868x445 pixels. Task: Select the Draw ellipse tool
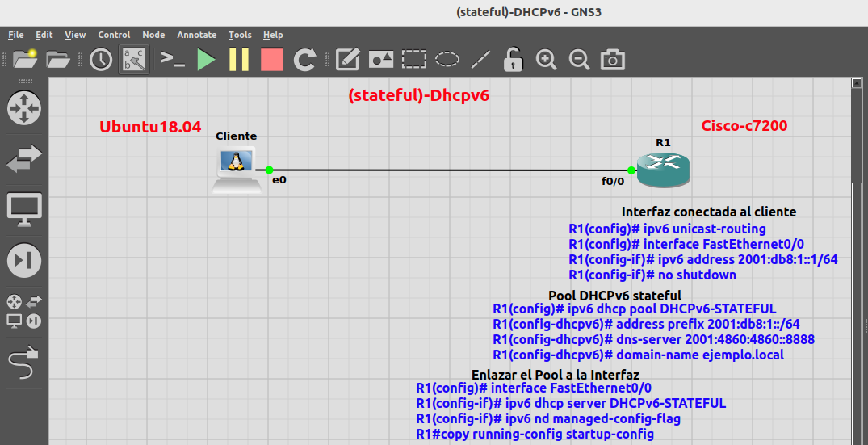[x=447, y=59]
